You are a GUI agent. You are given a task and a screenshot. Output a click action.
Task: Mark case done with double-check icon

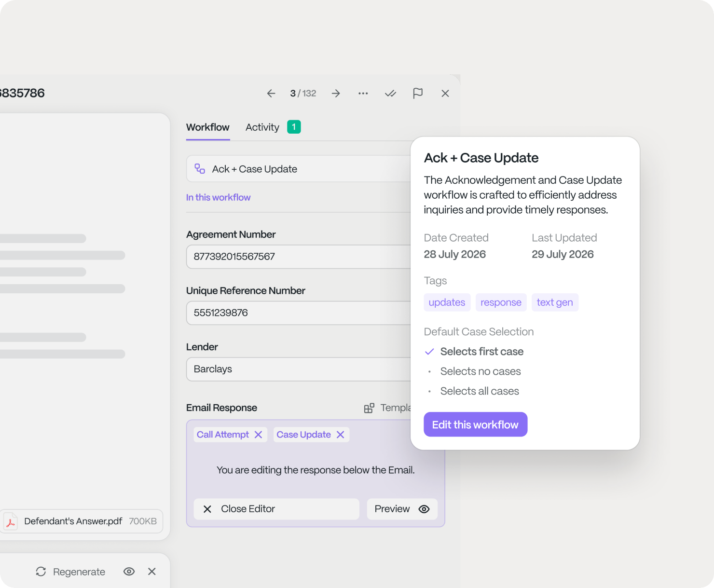click(390, 94)
